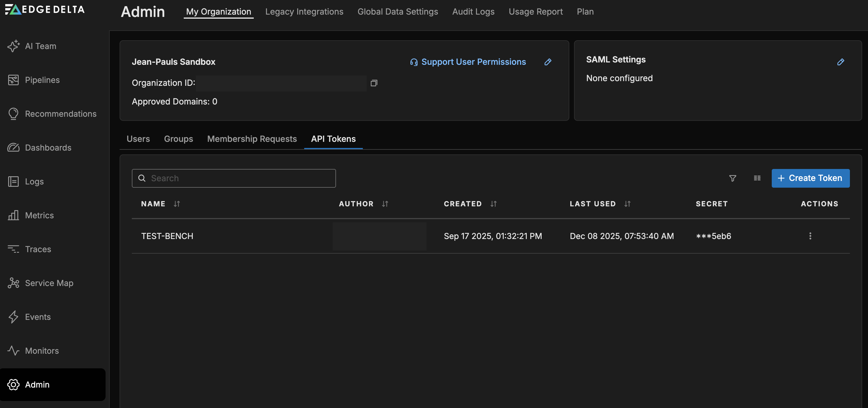
Task: Open the Metrics panel icon
Action: 13,215
